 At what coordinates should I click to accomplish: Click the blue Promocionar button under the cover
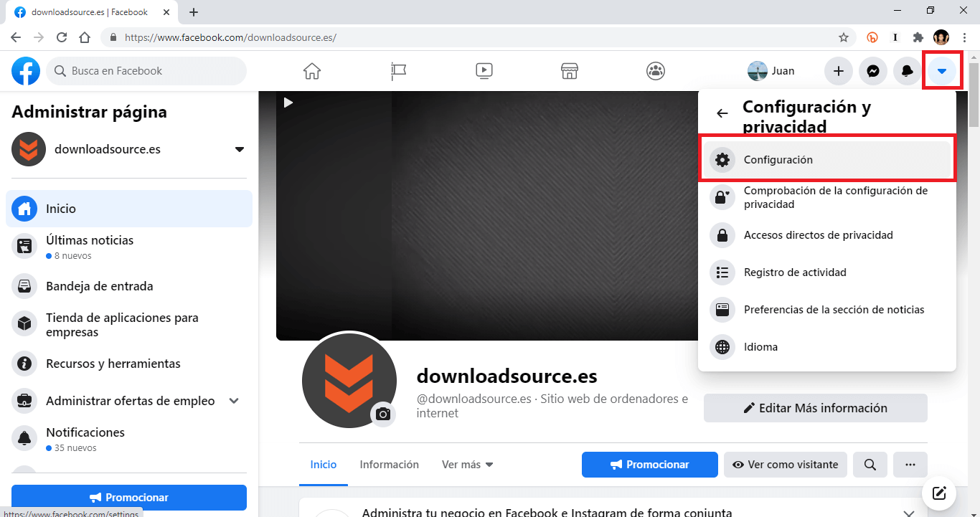pos(650,465)
